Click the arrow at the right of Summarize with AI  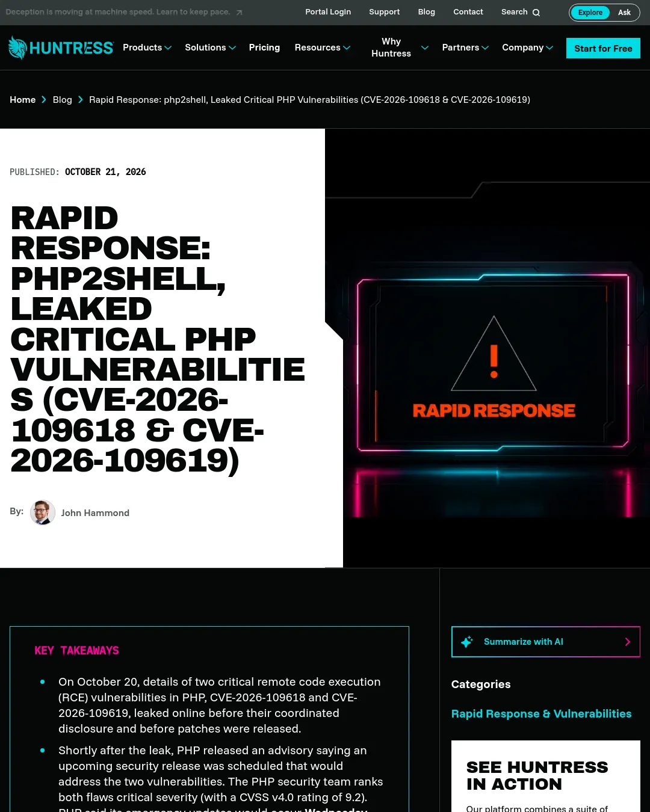coord(628,642)
